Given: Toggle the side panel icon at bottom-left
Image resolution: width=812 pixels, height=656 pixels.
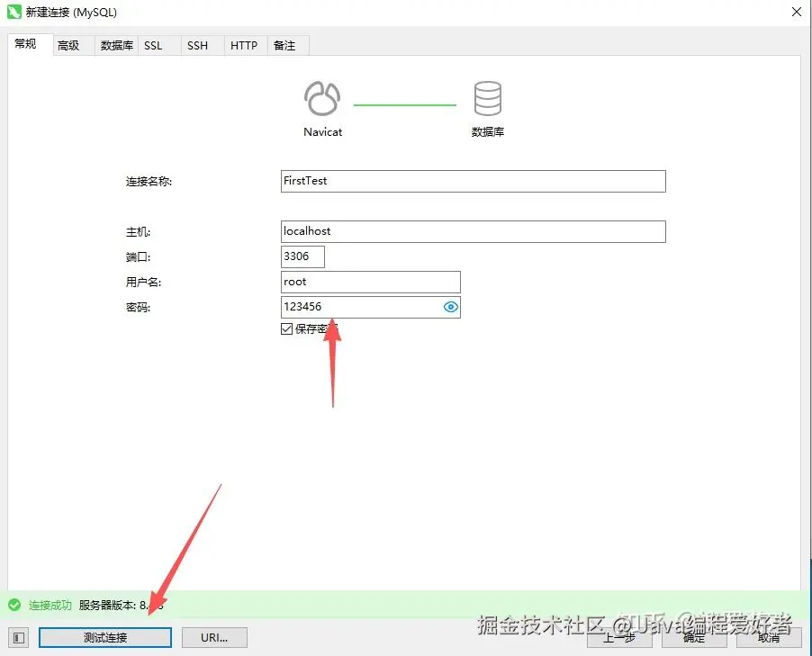Looking at the screenshot, I should [19, 638].
